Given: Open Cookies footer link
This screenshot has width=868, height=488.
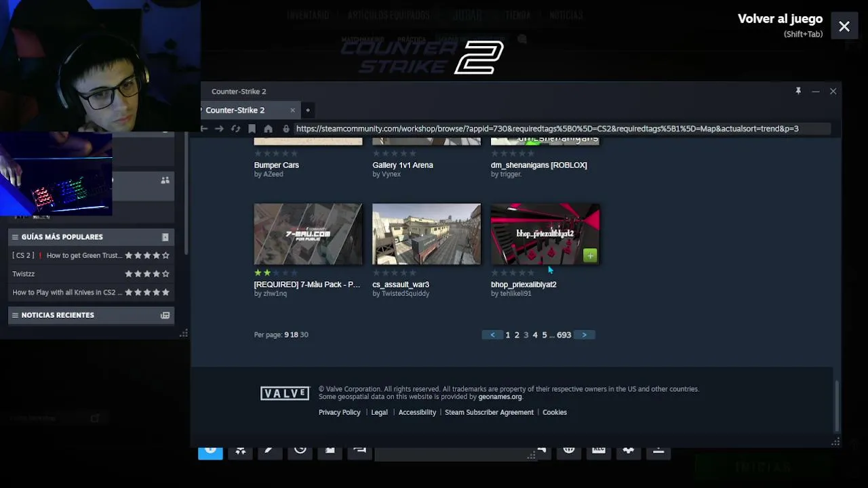Looking at the screenshot, I should tap(555, 412).
